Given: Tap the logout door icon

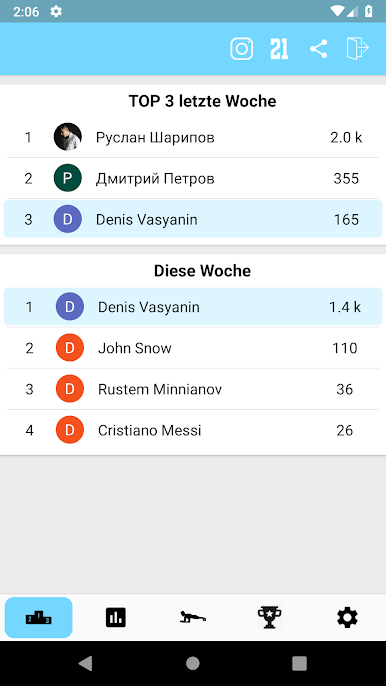Looking at the screenshot, I should [x=358, y=48].
